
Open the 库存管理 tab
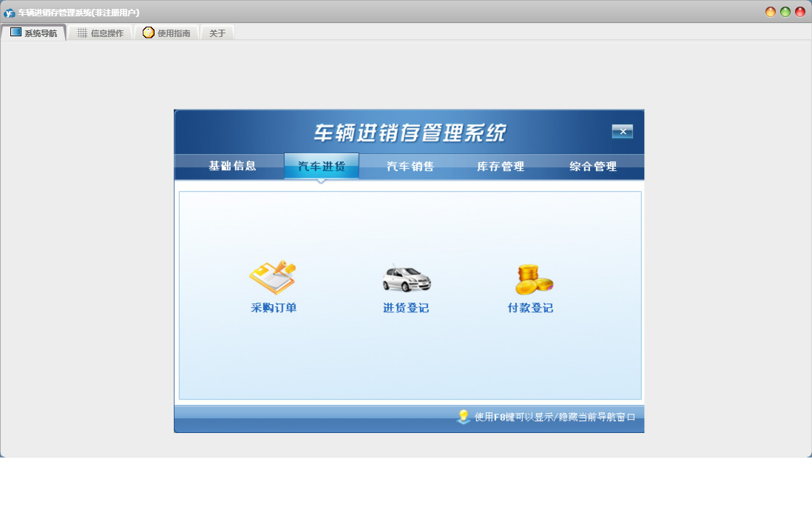click(500, 167)
